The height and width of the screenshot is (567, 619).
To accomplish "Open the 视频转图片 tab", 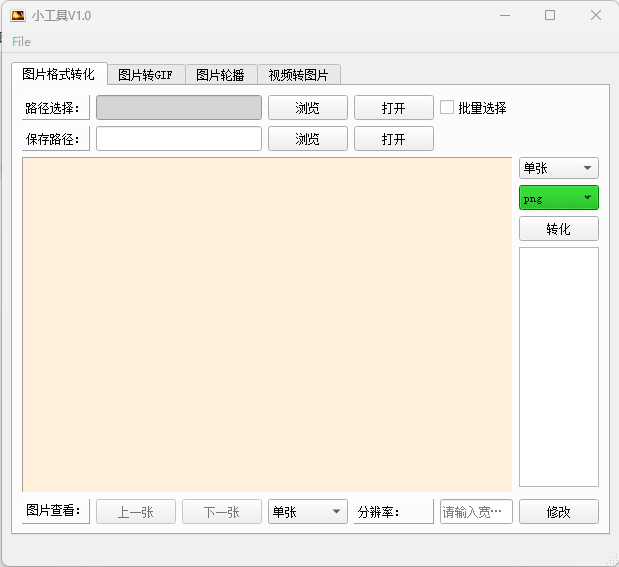I will (x=298, y=75).
